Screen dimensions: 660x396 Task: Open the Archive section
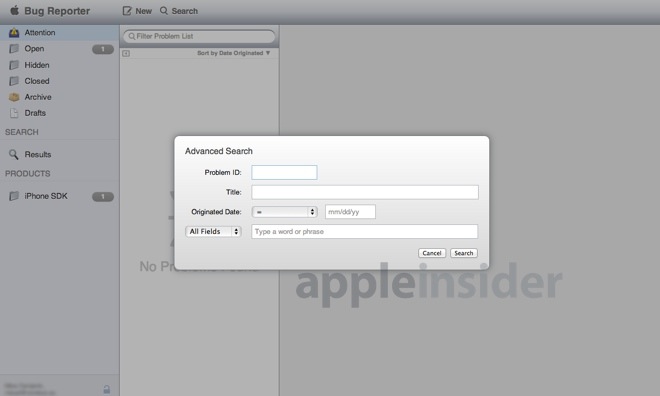pyautogui.click(x=59, y=97)
